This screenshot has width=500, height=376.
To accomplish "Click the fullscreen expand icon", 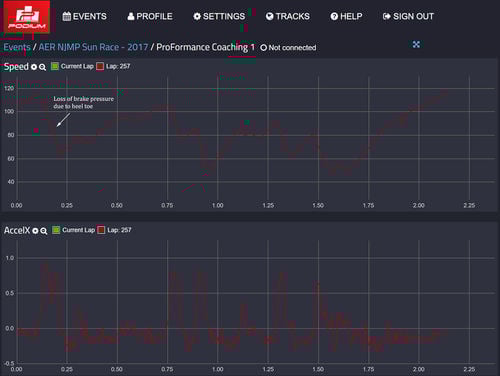I will [x=416, y=44].
